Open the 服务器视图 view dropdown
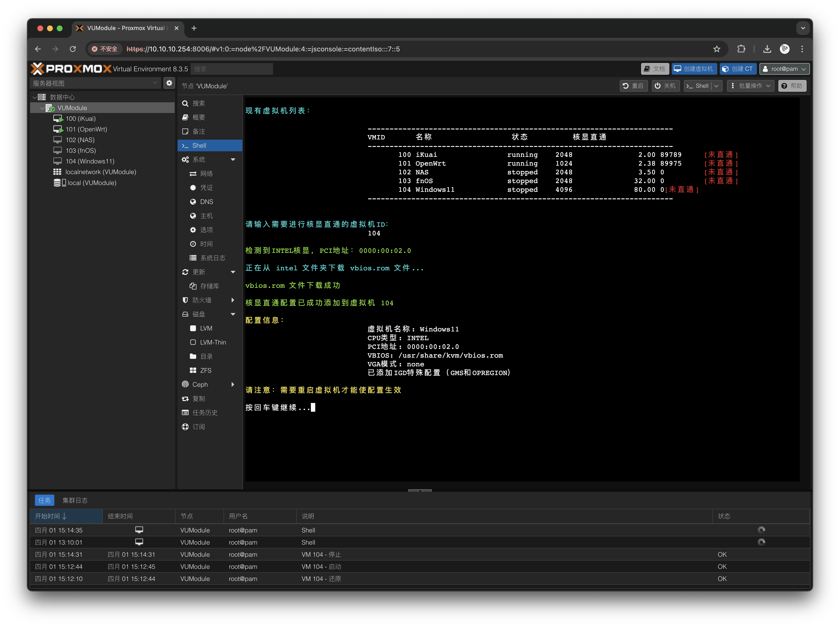 tap(95, 83)
